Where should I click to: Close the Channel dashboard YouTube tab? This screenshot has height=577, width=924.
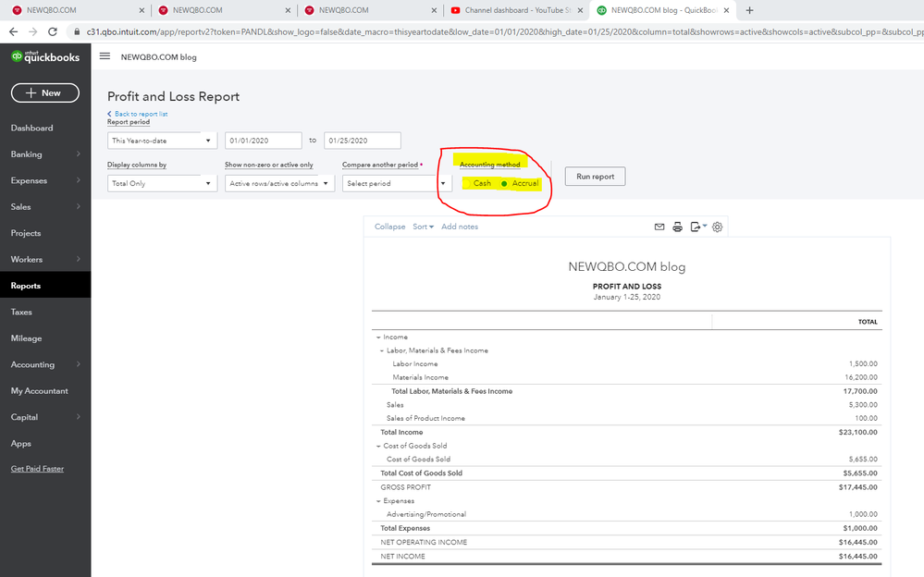(x=581, y=10)
